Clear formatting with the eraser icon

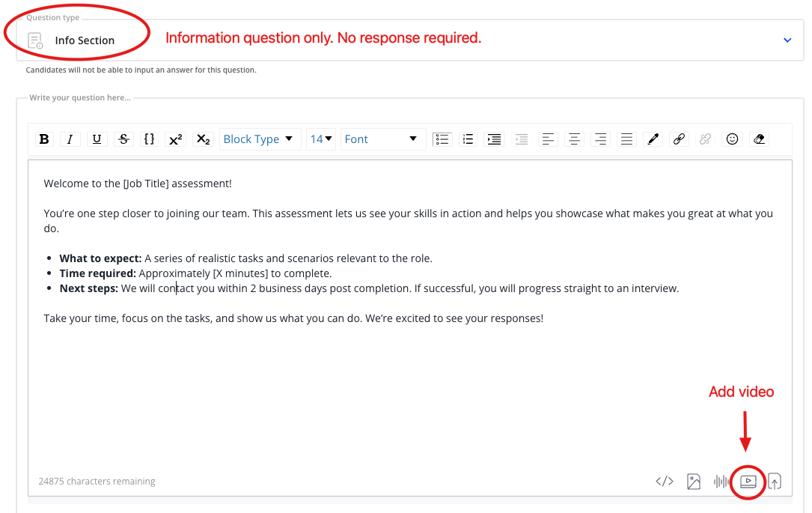tap(759, 139)
